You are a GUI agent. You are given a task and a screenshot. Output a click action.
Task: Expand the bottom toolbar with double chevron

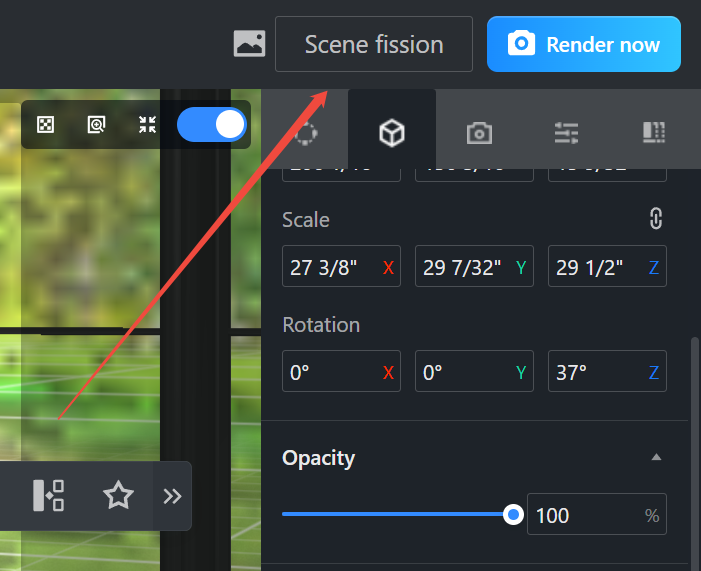click(172, 496)
